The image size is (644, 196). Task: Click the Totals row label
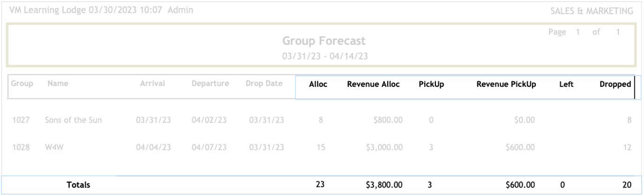click(78, 185)
